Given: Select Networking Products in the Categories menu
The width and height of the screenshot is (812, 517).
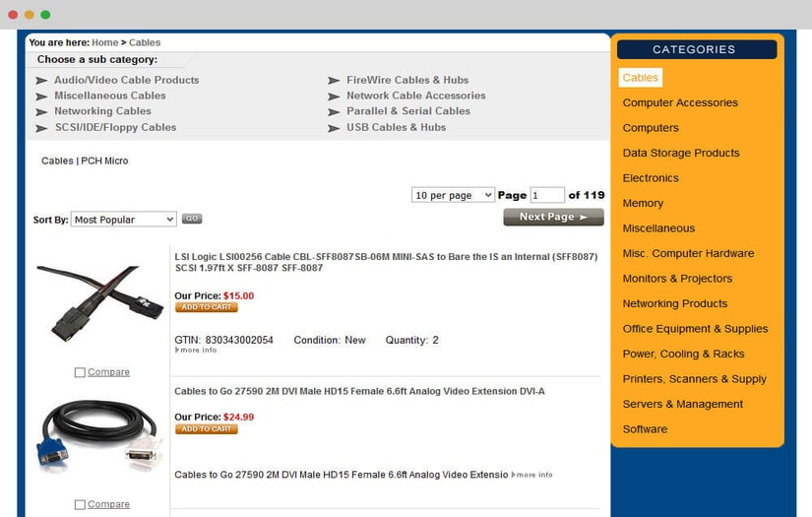Looking at the screenshot, I should [x=675, y=303].
